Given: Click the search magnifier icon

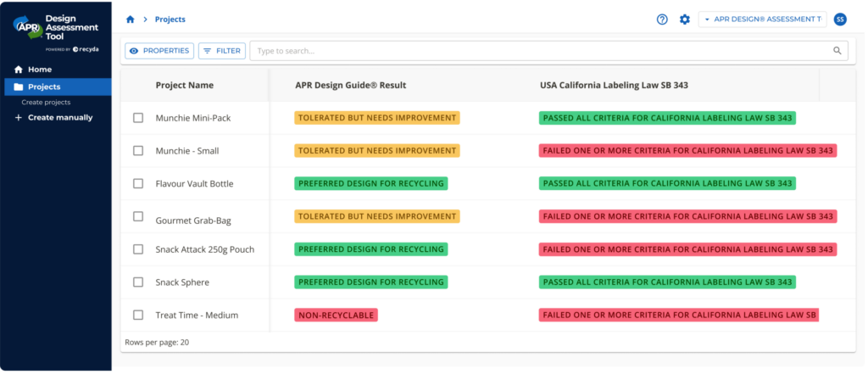Looking at the screenshot, I should coord(837,51).
